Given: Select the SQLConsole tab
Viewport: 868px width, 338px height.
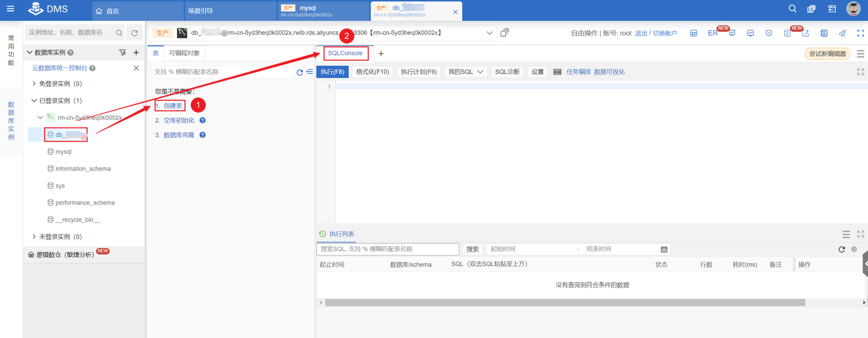Looking at the screenshot, I should point(345,53).
